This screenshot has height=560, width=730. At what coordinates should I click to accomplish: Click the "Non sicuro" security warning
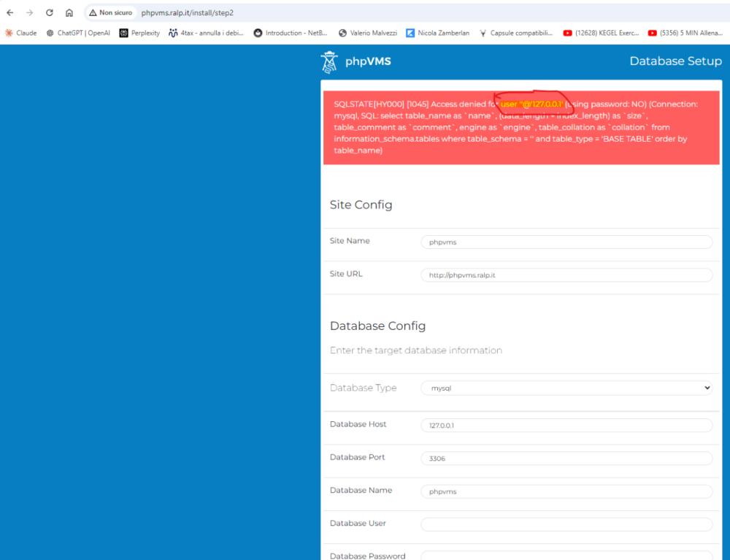coord(110,13)
